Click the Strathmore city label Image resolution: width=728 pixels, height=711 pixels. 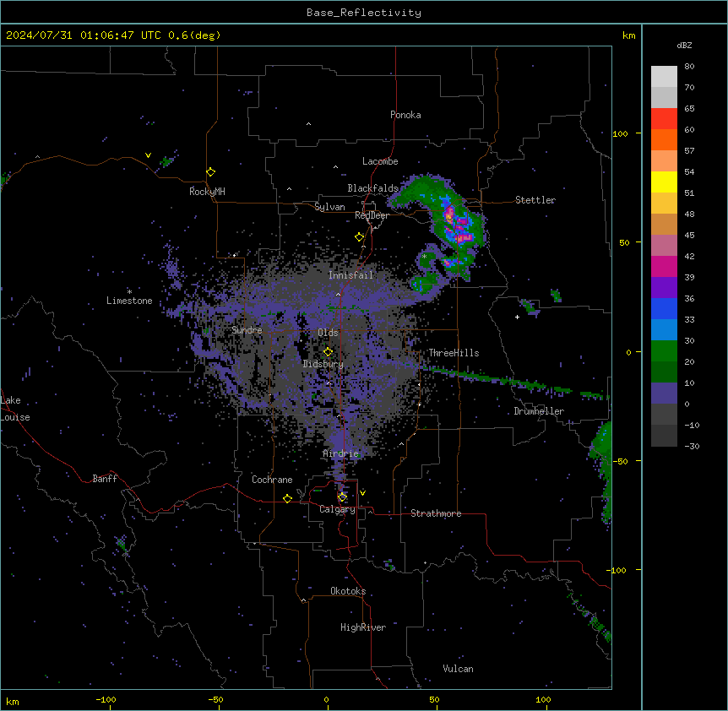click(x=436, y=513)
